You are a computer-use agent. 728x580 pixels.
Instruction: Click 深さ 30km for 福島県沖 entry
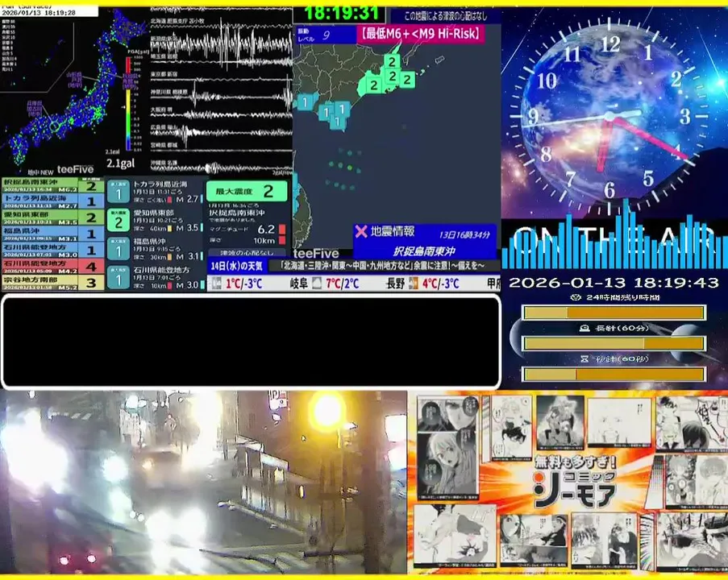[x=149, y=257]
